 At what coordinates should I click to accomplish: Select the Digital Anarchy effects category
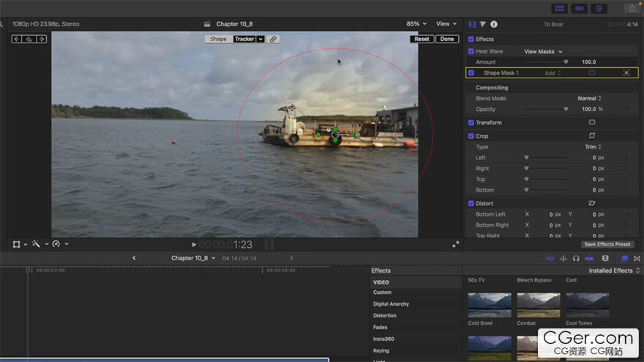391,303
